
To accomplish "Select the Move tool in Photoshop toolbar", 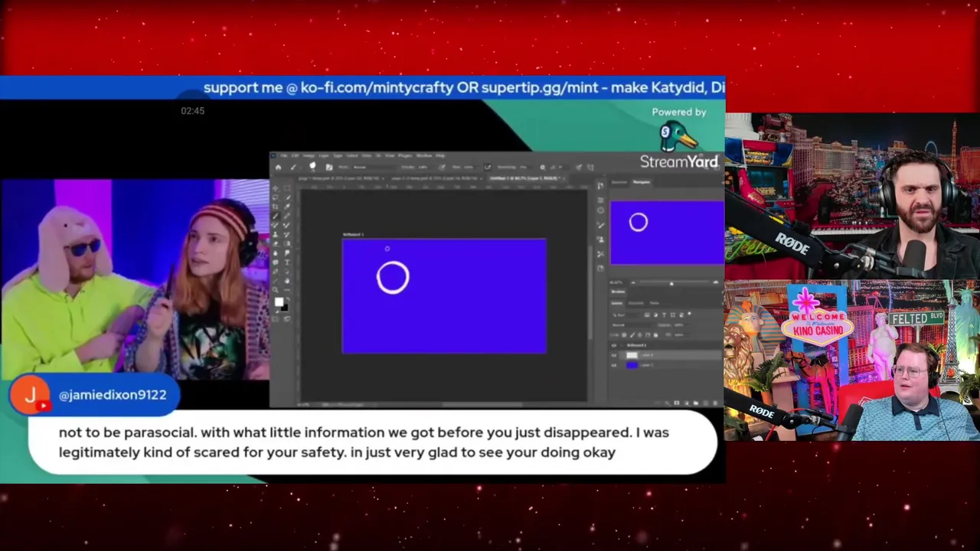I will [x=275, y=188].
